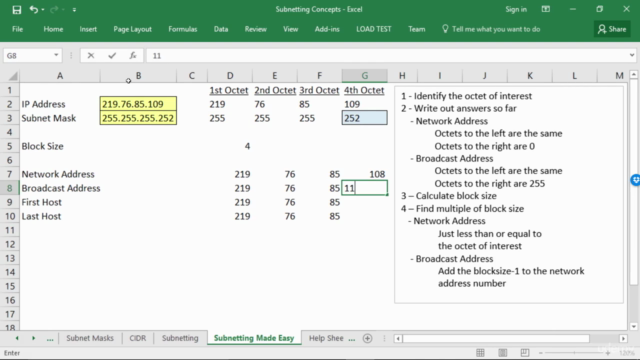
Task: Open the Data ribbon tab
Action: pos(221,29)
